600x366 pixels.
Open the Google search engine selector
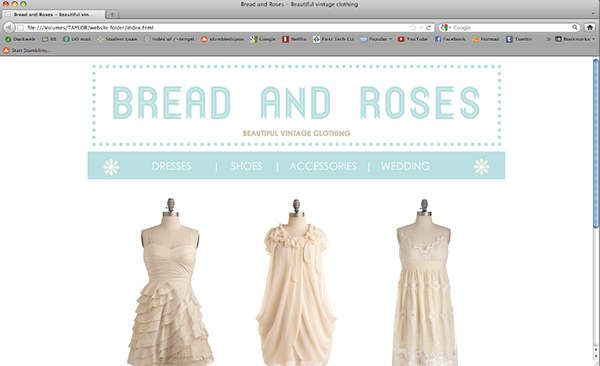click(445, 28)
